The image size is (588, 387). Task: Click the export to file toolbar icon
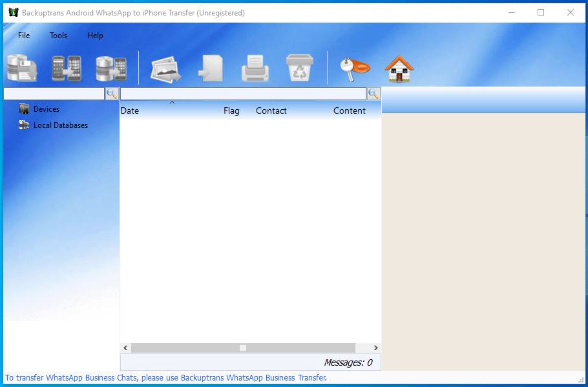tap(211, 68)
